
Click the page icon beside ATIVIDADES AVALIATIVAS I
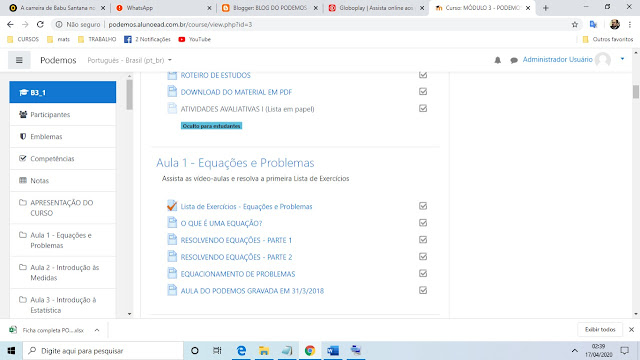[172, 108]
